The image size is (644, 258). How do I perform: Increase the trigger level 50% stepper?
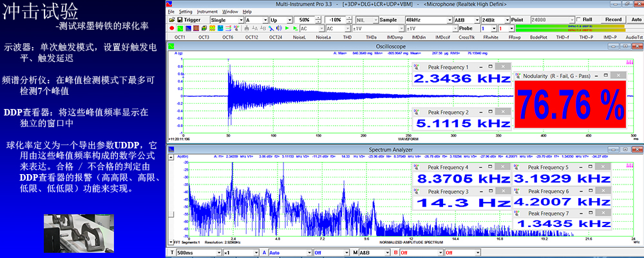(x=318, y=18)
